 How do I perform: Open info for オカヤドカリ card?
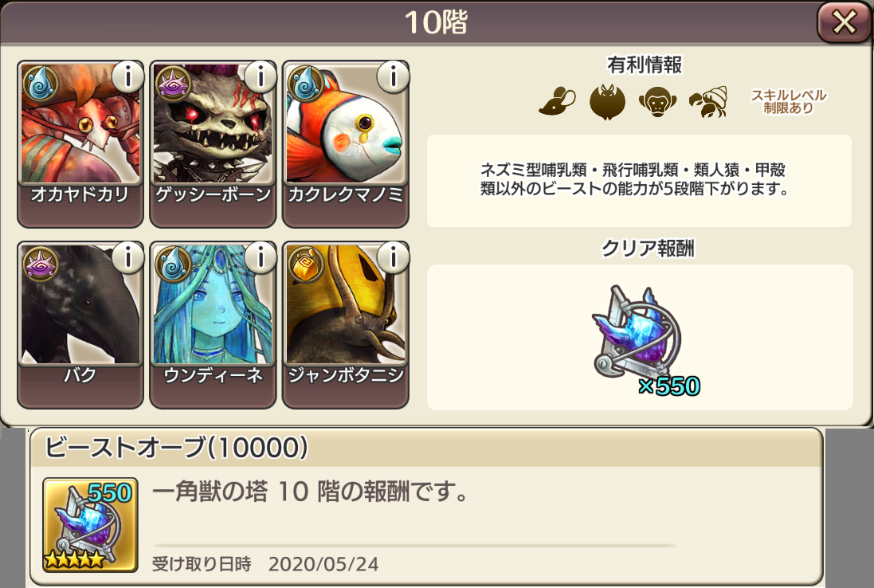pyautogui.click(x=127, y=77)
